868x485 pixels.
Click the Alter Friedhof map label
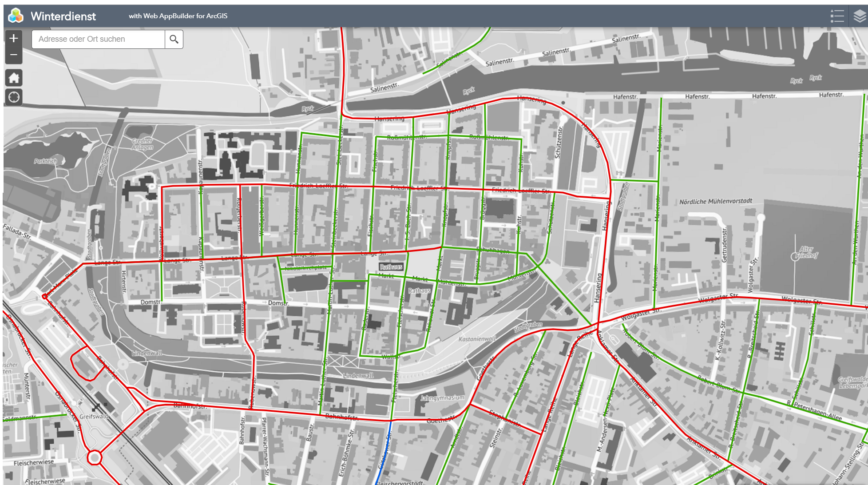point(806,252)
